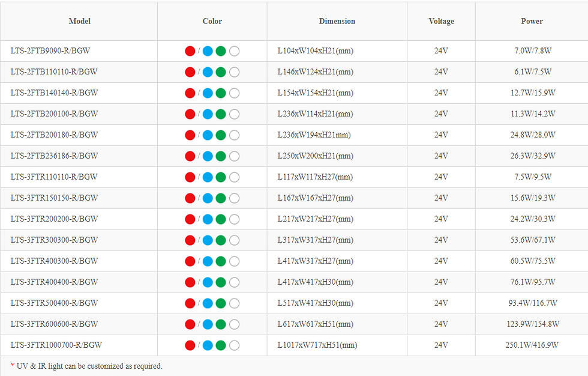This screenshot has height=376, width=588.
Task: Click red color dot for LTS-2FTB9090-R/BGW
Action: click(x=190, y=51)
